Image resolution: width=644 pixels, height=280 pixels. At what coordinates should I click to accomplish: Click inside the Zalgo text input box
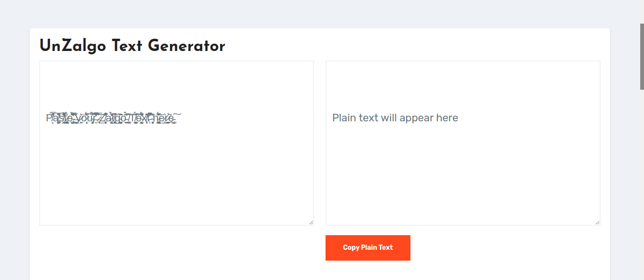pyautogui.click(x=176, y=142)
